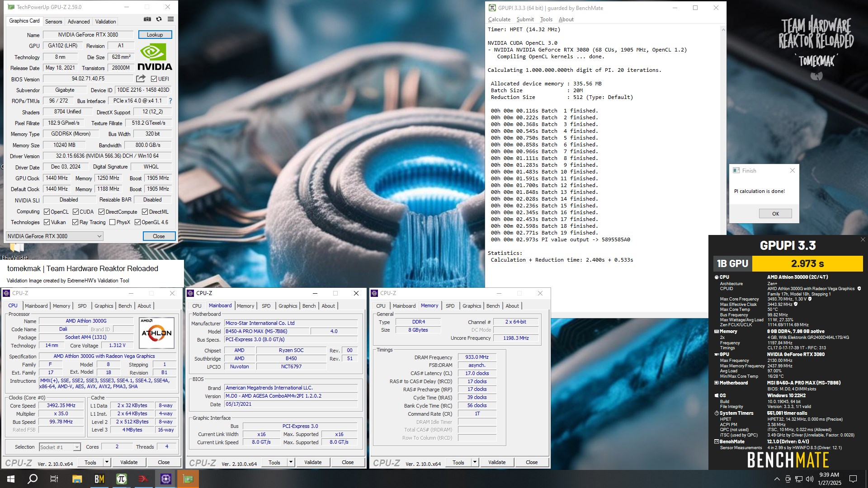
Task: Click GPU Name field NVIDIA GeForce RTX 3080
Action: pyautogui.click(x=88, y=35)
